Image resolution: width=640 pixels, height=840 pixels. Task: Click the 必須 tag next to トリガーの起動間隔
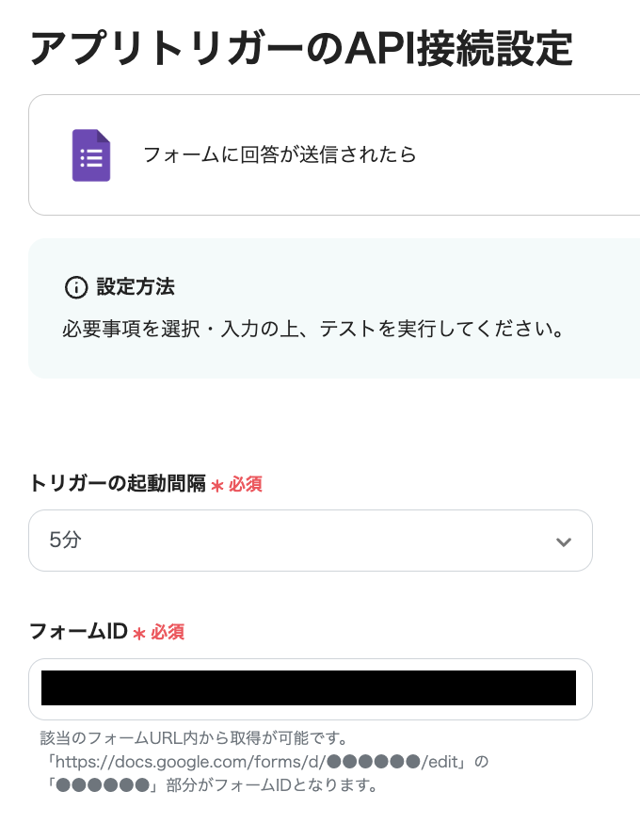(x=245, y=485)
